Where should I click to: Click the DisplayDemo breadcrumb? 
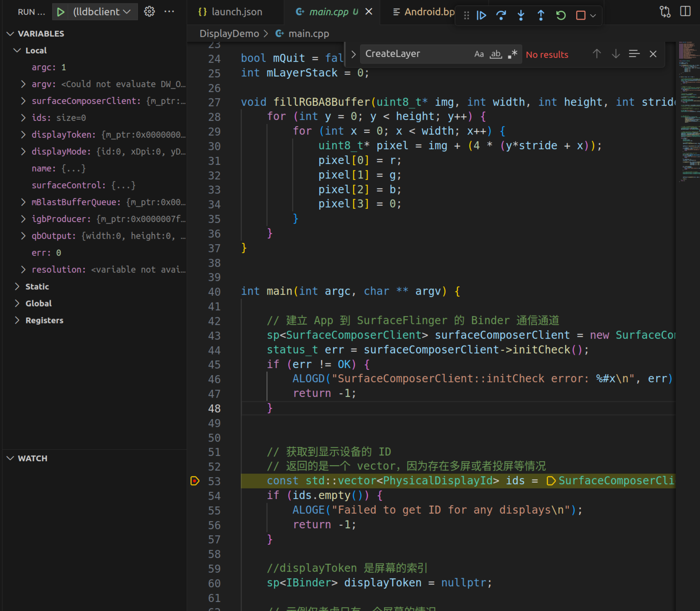pos(229,34)
